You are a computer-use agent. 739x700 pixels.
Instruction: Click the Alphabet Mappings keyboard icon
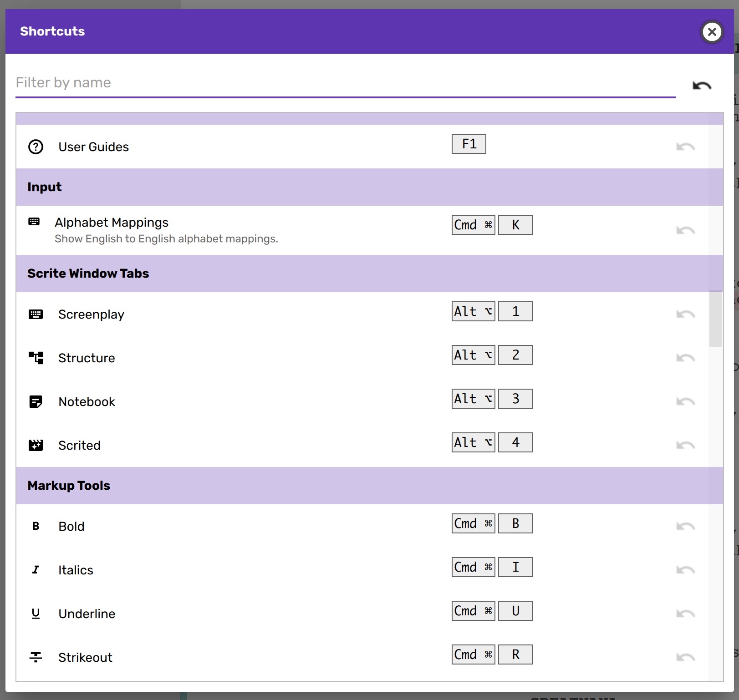tap(34, 222)
